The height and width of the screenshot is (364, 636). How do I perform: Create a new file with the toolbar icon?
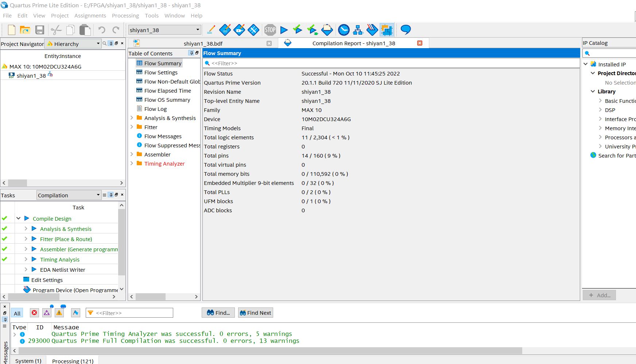pyautogui.click(x=12, y=30)
